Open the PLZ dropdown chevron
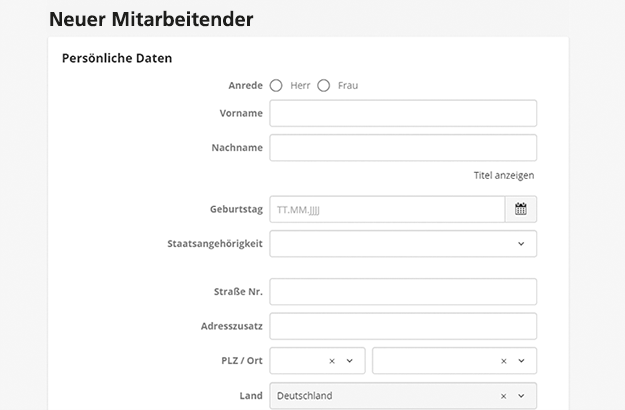This screenshot has height=410, width=625. pyautogui.click(x=350, y=361)
